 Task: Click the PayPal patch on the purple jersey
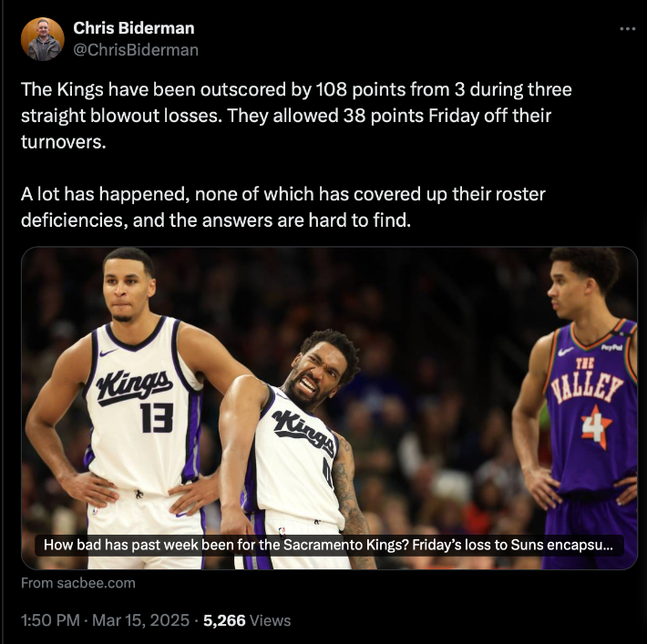coord(611,348)
